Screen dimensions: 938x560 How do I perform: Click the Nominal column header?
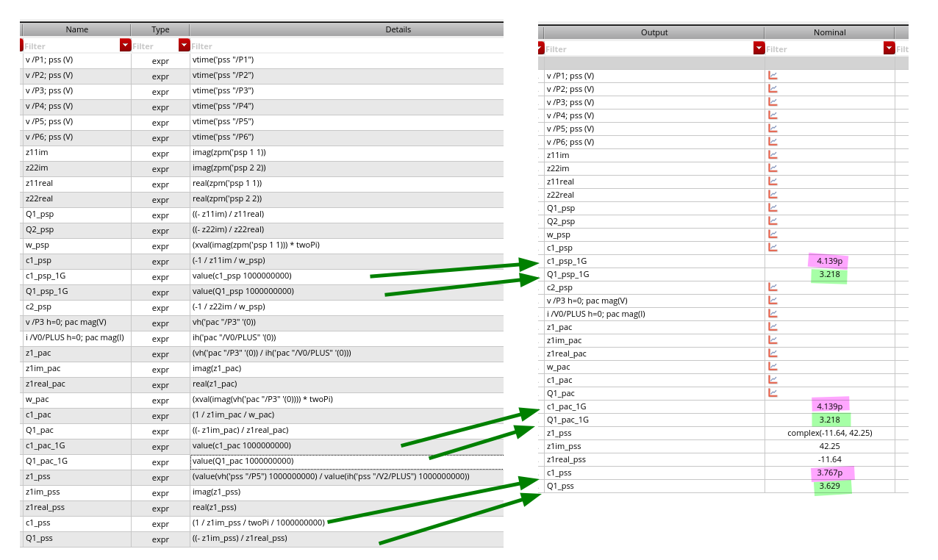click(829, 32)
